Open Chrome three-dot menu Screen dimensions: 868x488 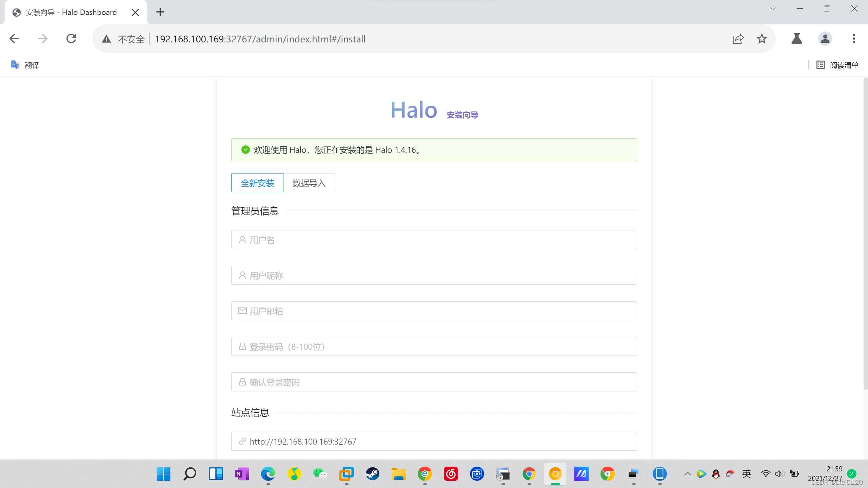[853, 39]
